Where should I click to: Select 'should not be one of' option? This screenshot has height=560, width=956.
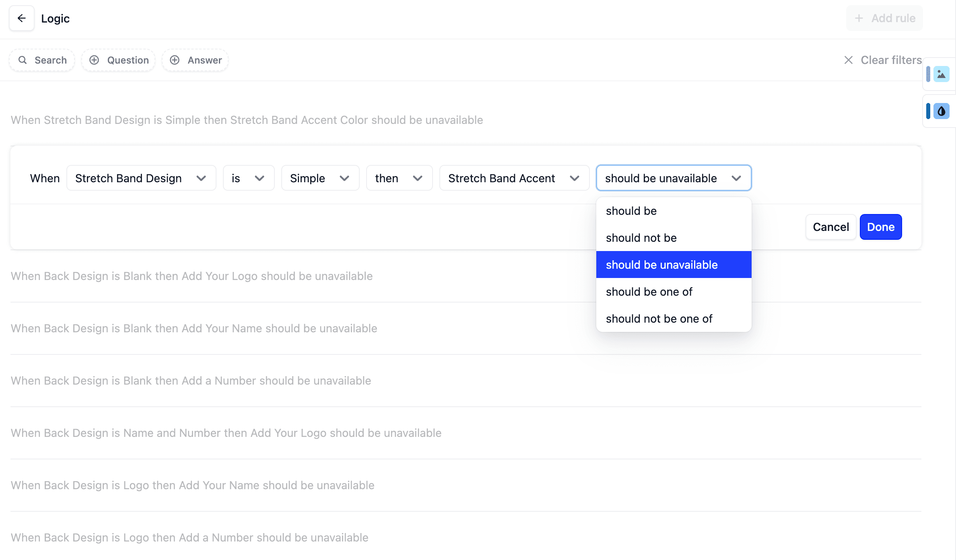tap(659, 319)
